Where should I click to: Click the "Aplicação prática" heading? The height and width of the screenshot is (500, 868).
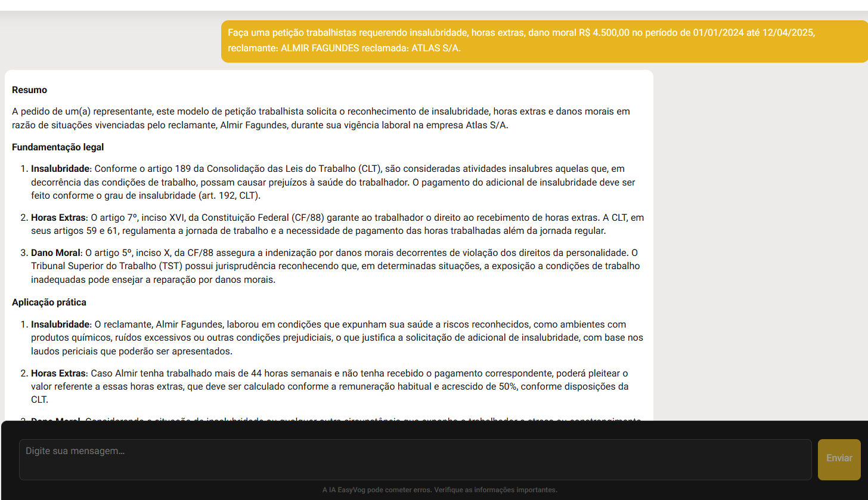[49, 303]
